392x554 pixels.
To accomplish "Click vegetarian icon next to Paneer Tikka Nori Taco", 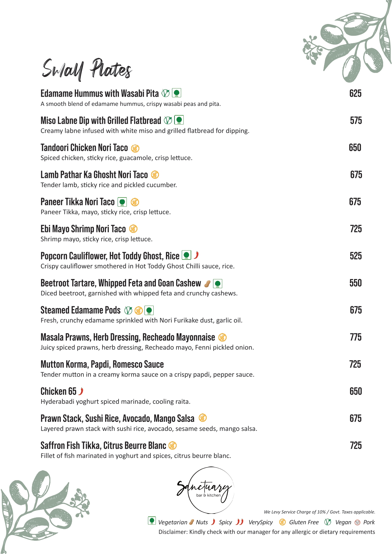I will coord(122,202).
